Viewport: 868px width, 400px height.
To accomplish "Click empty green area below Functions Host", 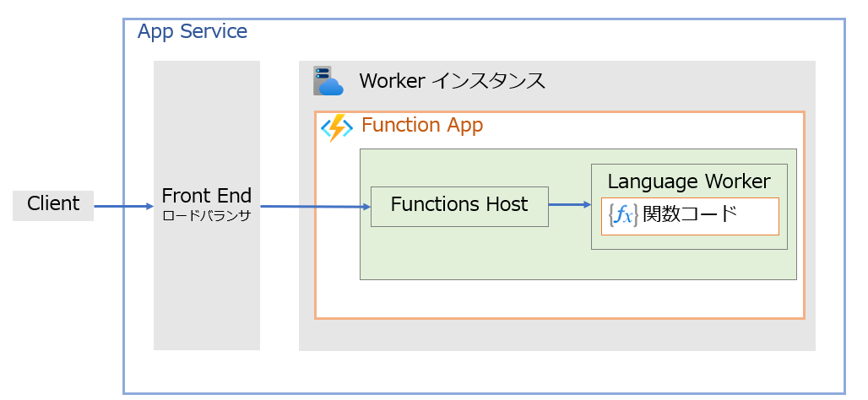I will (459, 253).
